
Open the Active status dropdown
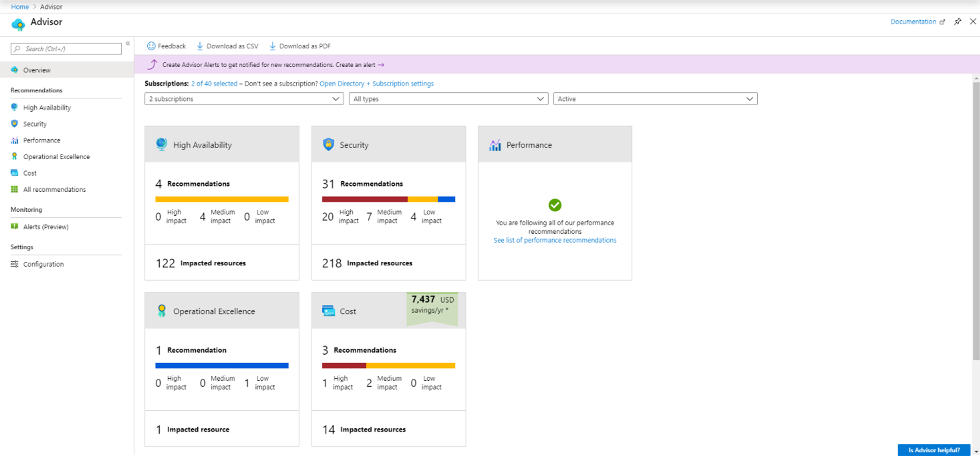point(655,99)
